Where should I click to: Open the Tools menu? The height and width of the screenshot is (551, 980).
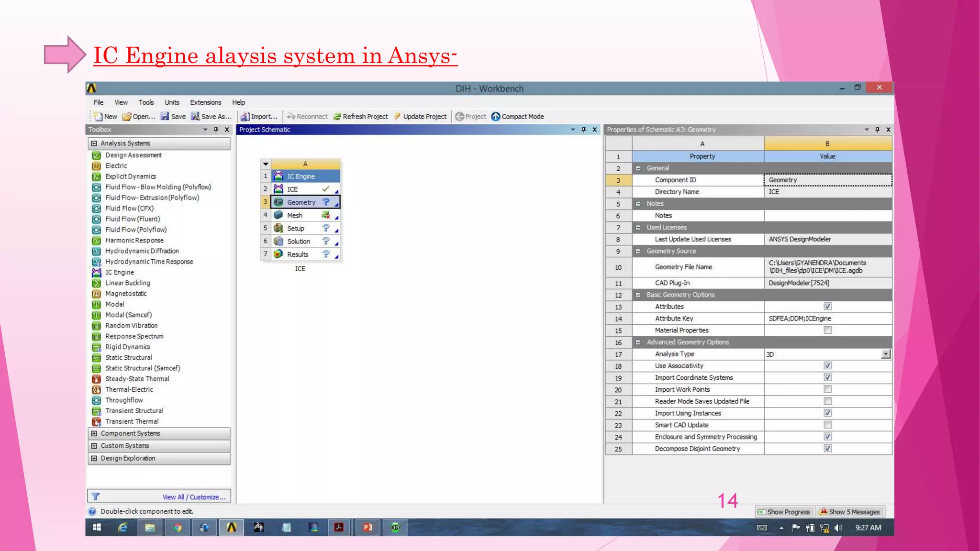pyautogui.click(x=146, y=102)
